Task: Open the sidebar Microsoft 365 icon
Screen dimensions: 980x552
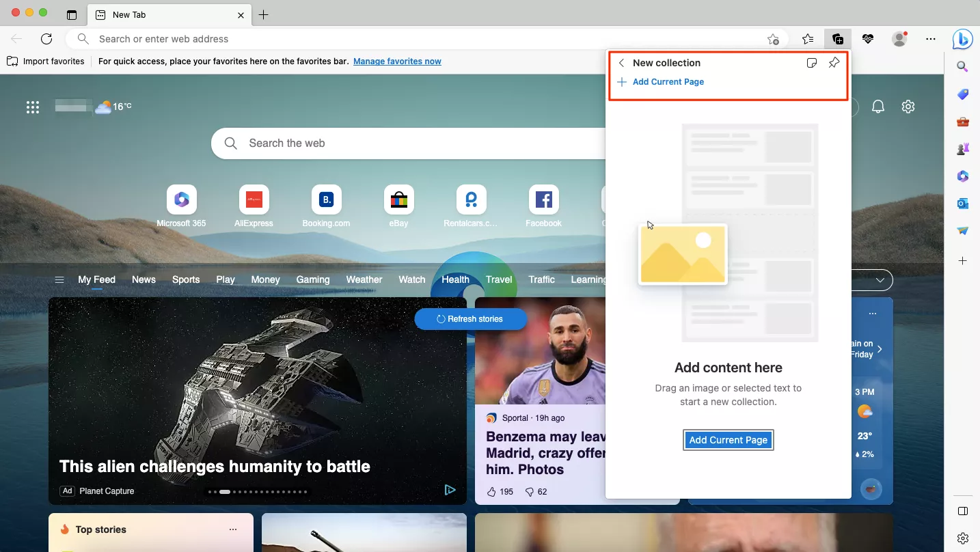Action: (962, 176)
